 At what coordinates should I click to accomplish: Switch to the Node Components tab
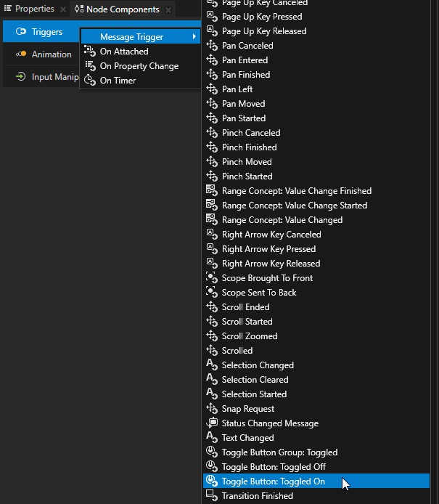(x=123, y=9)
